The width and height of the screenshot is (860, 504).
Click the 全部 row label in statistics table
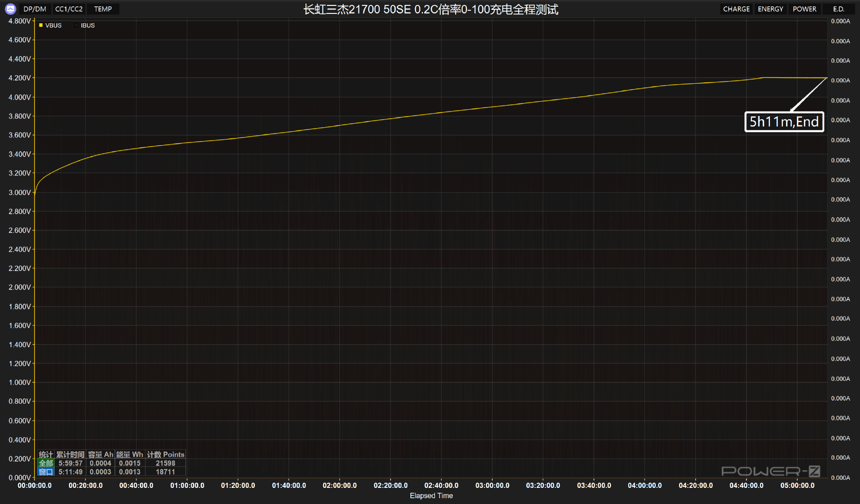click(46, 463)
